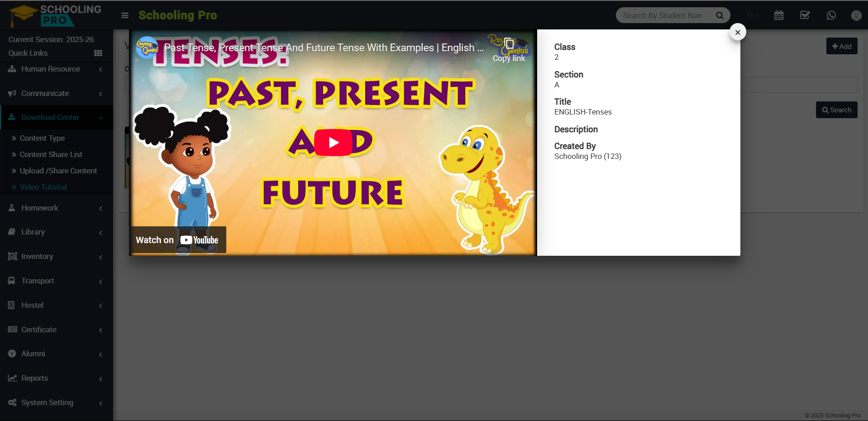This screenshot has height=421, width=868.
Task: Expand Human Resource chevron
Action: [x=100, y=69]
